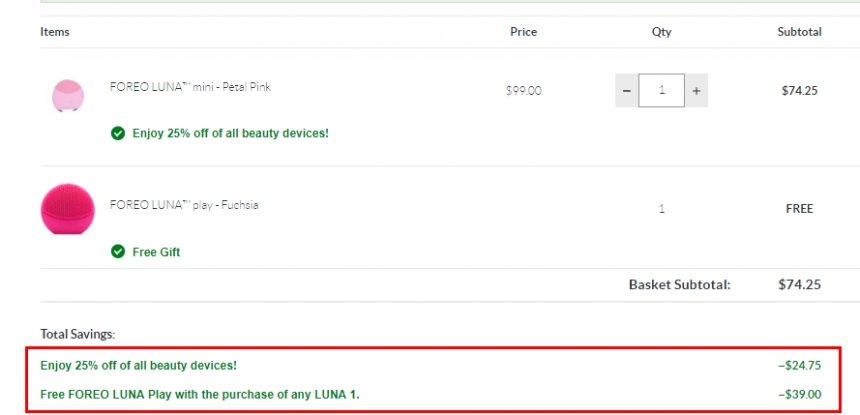Viewport: 860px width, 415px height.
Task: Click the -$24.75 savings amount
Action: pyautogui.click(x=800, y=365)
